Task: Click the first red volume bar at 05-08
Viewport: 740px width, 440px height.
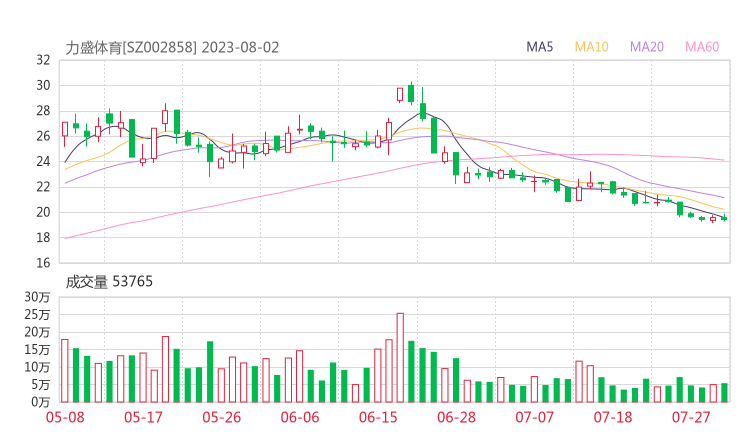Action: 65,371
